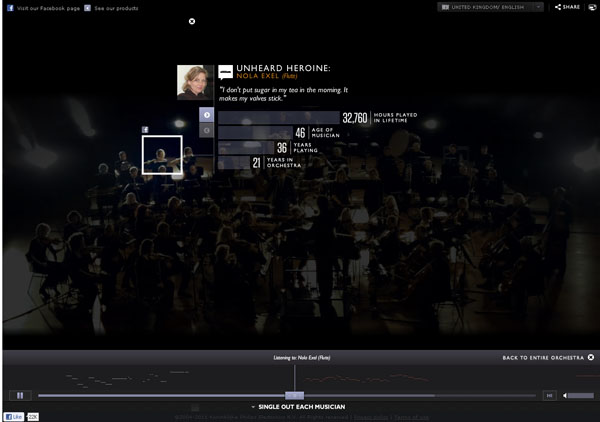Click the 32,760 hours played value
Screen dimensions: 600x422
355,118
